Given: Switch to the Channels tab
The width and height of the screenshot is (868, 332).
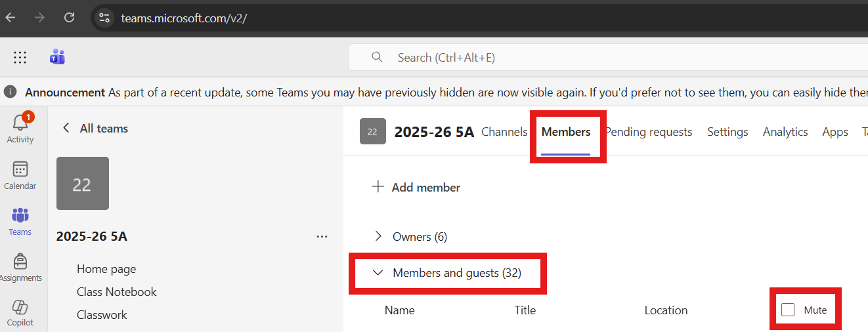Looking at the screenshot, I should pyautogui.click(x=504, y=132).
